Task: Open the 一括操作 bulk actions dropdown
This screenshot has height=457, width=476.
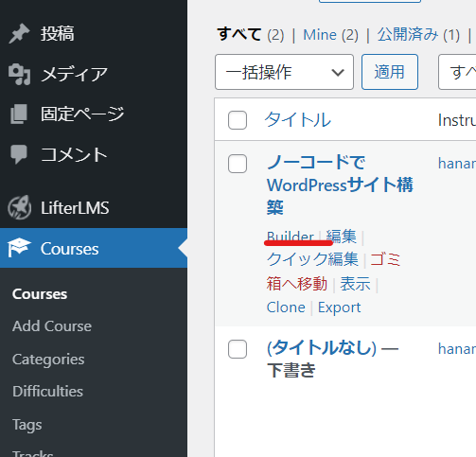Action: [284, 72]
